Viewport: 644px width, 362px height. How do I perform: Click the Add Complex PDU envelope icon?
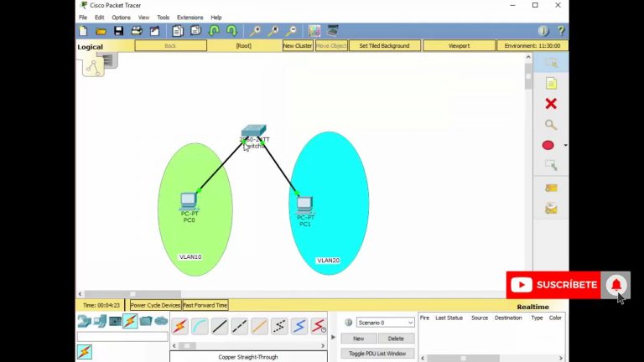551,209
